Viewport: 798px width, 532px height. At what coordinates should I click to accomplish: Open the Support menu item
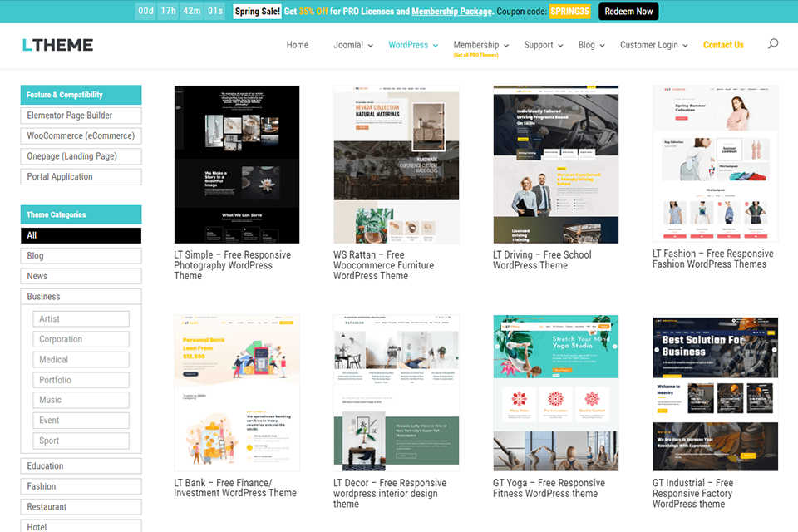tap(539, 45)
